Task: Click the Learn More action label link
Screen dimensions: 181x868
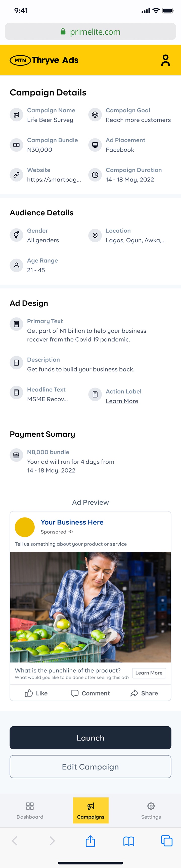Action: click(x=122, y=401)
